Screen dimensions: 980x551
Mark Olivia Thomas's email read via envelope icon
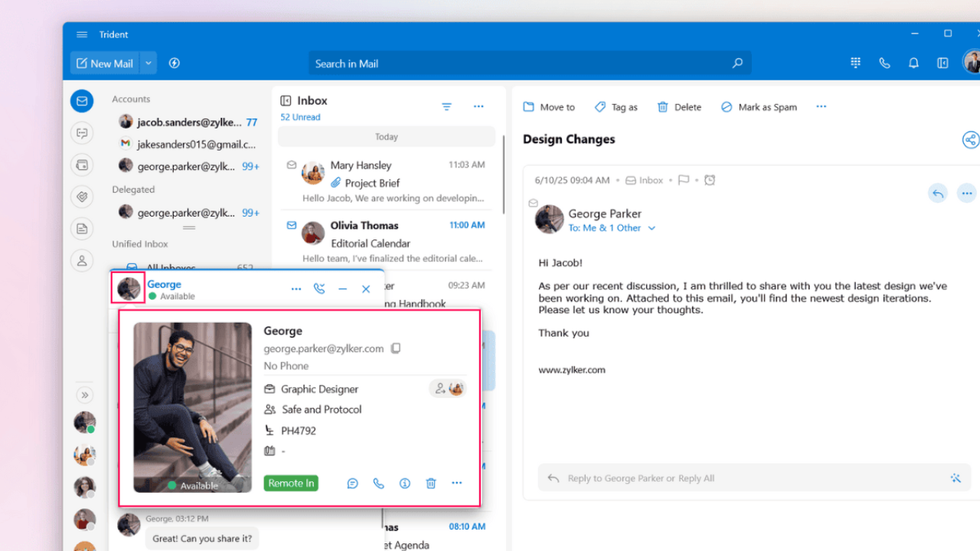tap(291, 225)
